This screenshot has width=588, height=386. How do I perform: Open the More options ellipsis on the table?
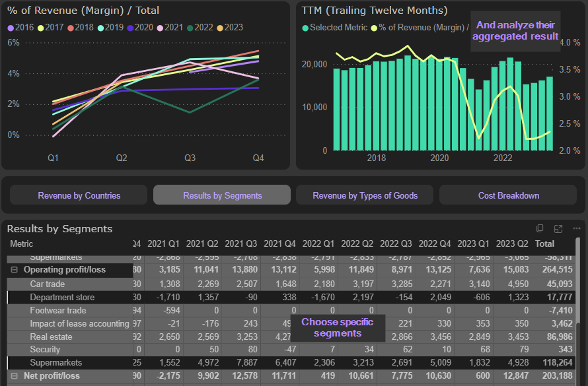(576, 228)
